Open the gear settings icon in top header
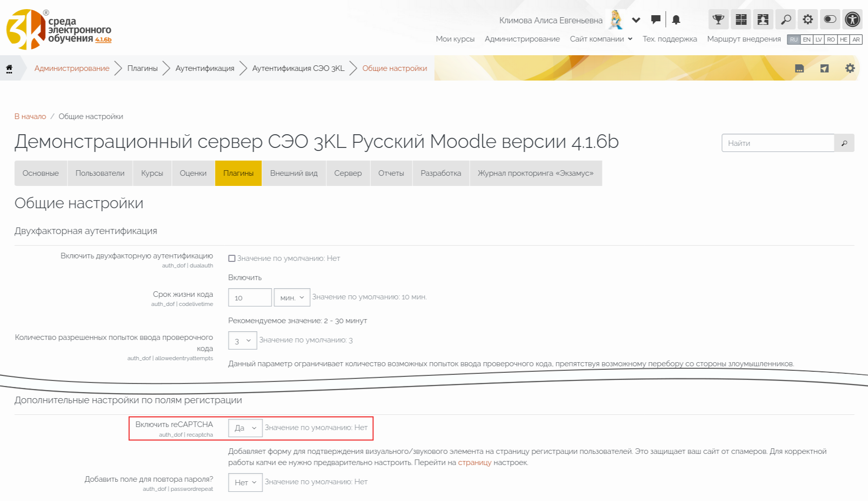Screen dimensions: 868x501 tap(808, 20)
